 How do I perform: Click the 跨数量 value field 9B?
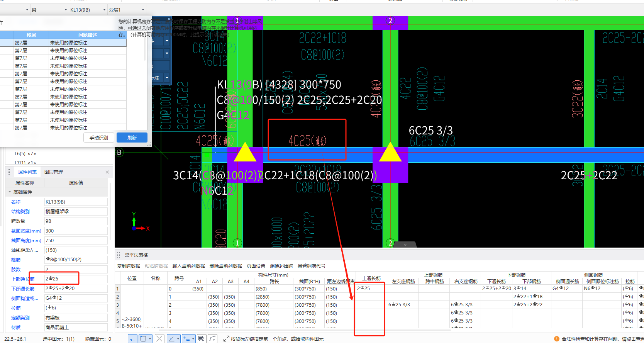[76, 221]
